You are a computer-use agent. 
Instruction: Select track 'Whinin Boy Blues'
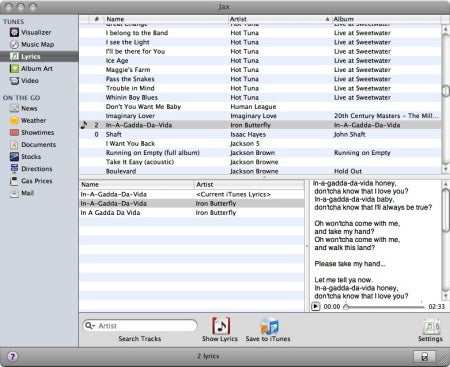260,97
